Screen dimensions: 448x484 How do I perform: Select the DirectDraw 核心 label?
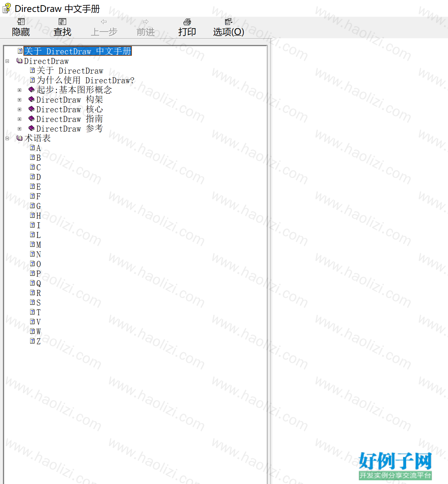(69, 109)
